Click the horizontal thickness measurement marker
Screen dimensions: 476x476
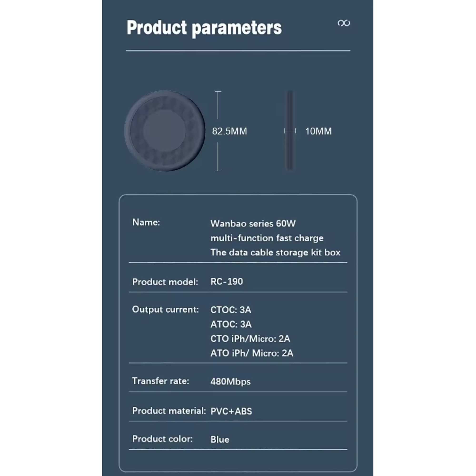(290, 131)
